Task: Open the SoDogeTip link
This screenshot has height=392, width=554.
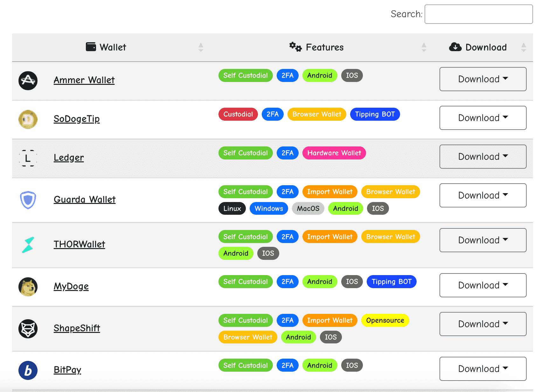Action: [77, 119]
